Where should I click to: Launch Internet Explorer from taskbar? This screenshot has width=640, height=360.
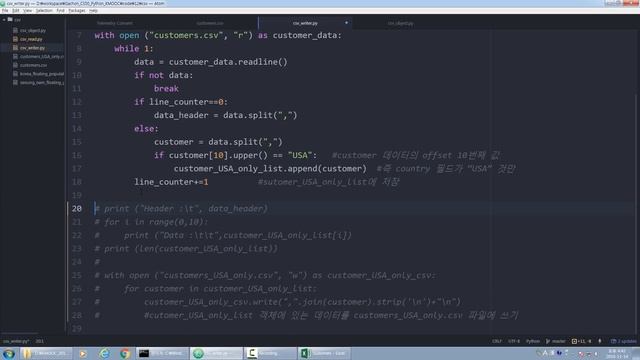104,353
